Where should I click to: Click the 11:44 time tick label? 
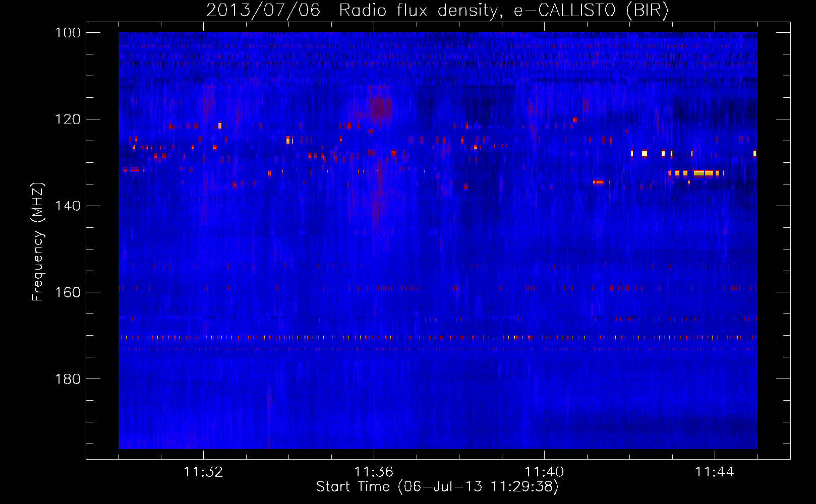715,472
